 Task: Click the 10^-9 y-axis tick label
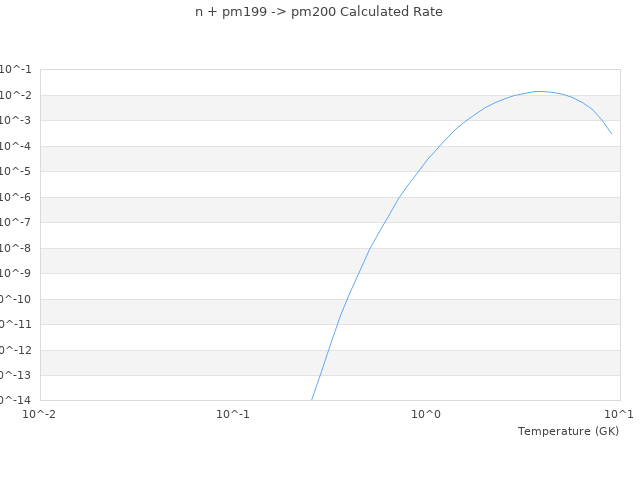[16, 273]
